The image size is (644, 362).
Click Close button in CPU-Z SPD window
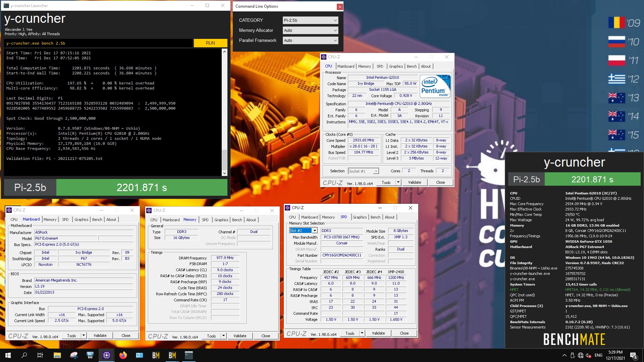point(404,333)
